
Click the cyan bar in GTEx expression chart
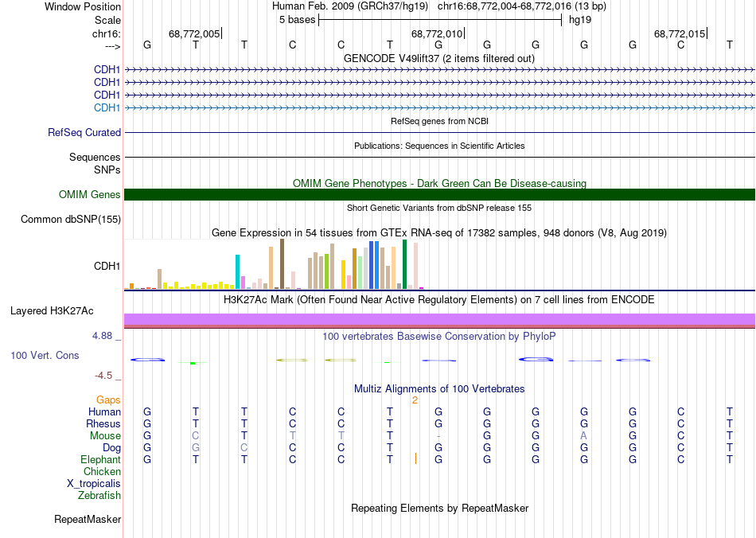238,271
